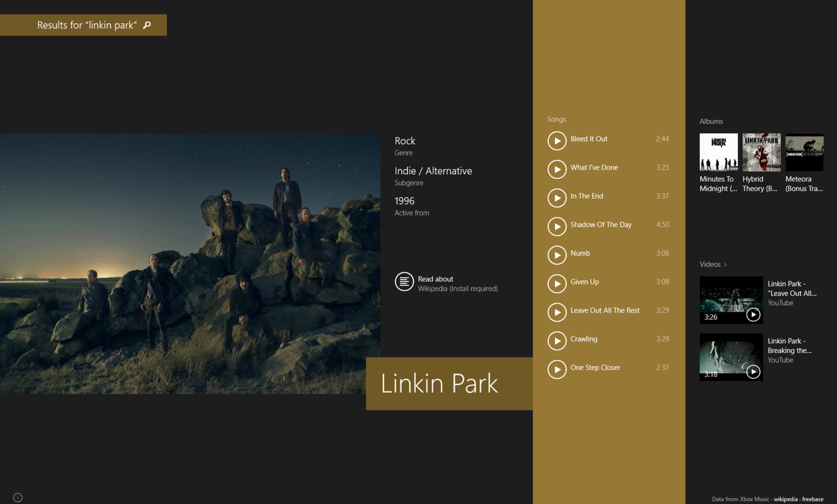Play the Given Up song
The width and height of the screenshot is (837, 504).
click(556, 284)
